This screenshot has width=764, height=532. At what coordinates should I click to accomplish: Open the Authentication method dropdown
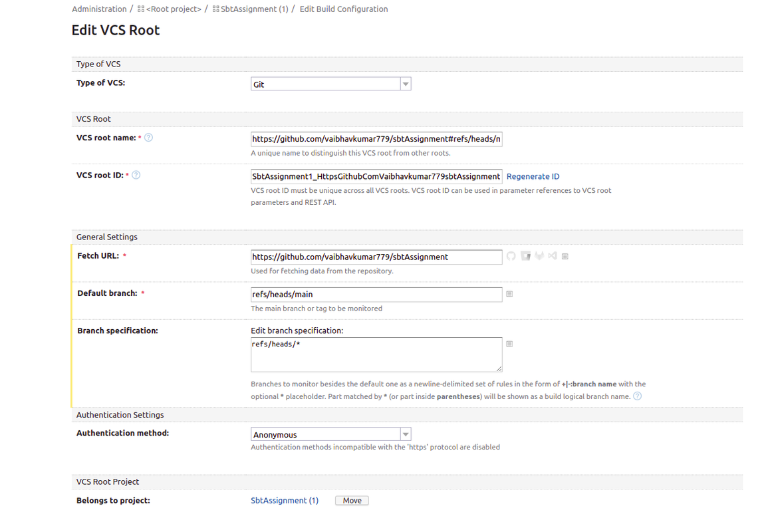click(x=331, y=434)
